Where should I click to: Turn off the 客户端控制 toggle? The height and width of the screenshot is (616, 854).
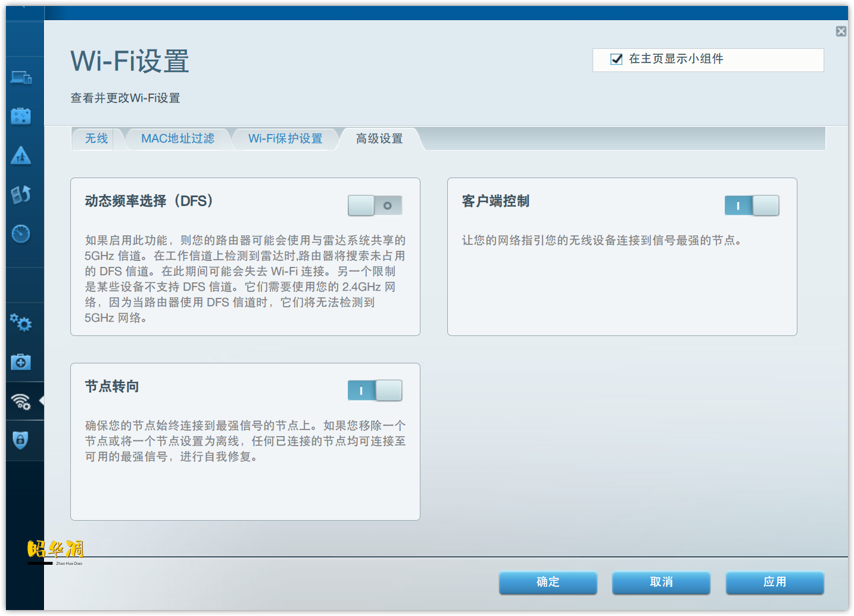[752, 206]
